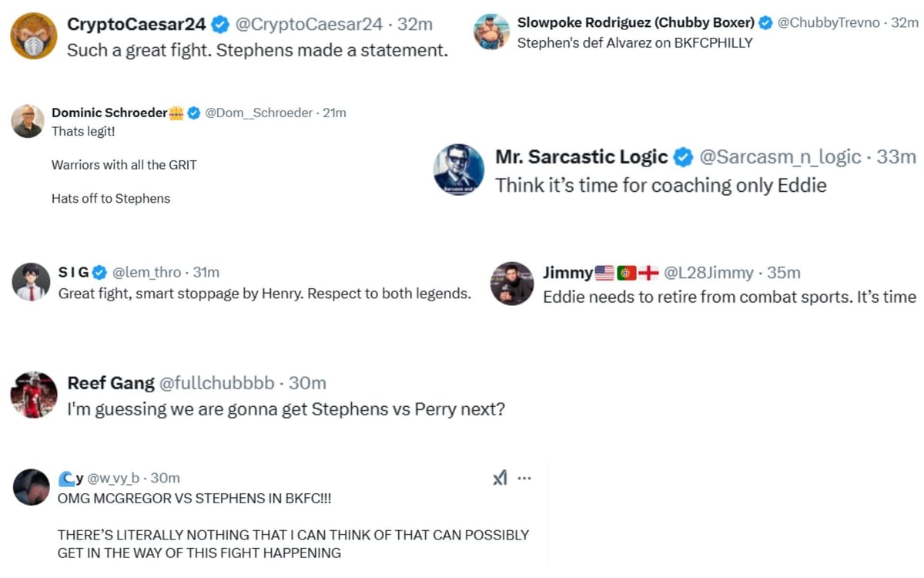The height and width of the screenshot is (578, 924).
Task: Open Dominic Schroeder's profile photo
Action: 28,121
